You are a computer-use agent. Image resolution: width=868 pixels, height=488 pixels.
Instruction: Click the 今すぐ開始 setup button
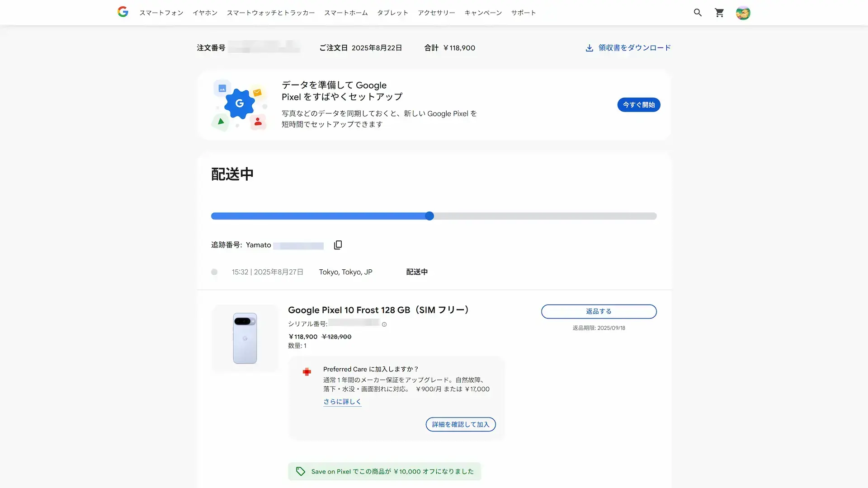(638, 104)
